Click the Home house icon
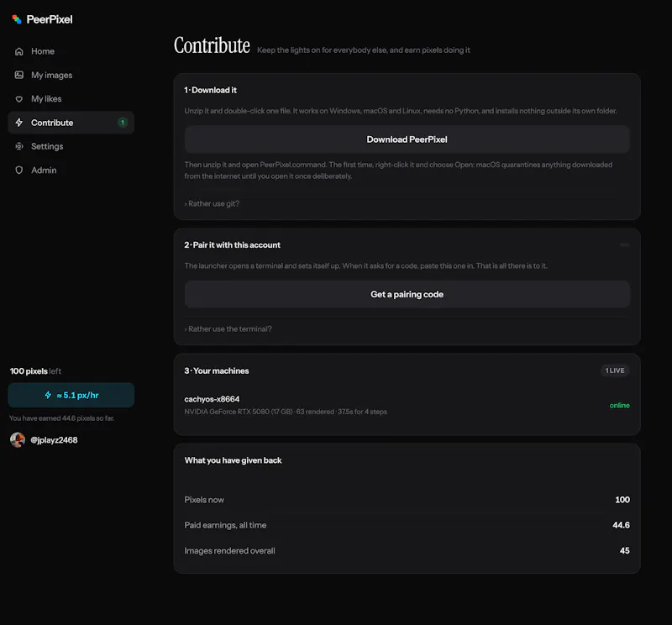 18,51
